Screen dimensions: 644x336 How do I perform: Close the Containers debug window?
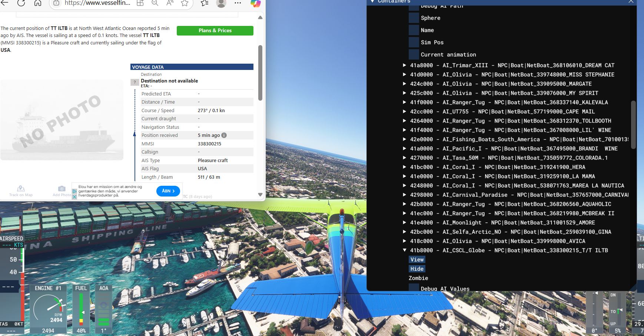631,1
